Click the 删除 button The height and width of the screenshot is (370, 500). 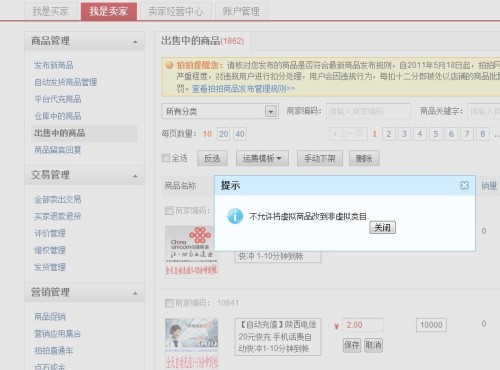tap(364, 158)
